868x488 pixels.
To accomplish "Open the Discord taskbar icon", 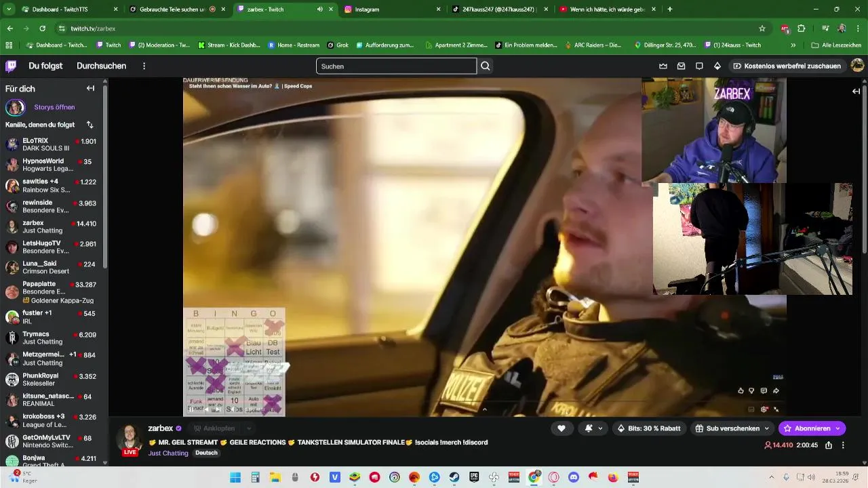I will [x=574, y=477].
